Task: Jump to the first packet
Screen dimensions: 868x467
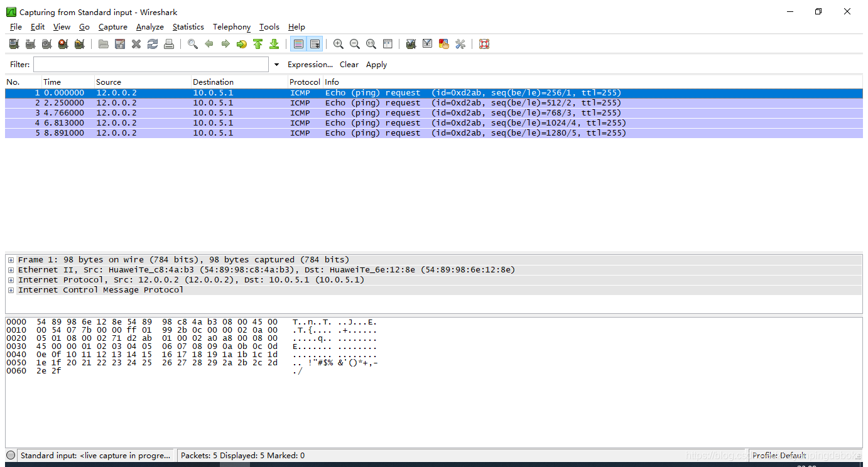Action: [258, 44]
